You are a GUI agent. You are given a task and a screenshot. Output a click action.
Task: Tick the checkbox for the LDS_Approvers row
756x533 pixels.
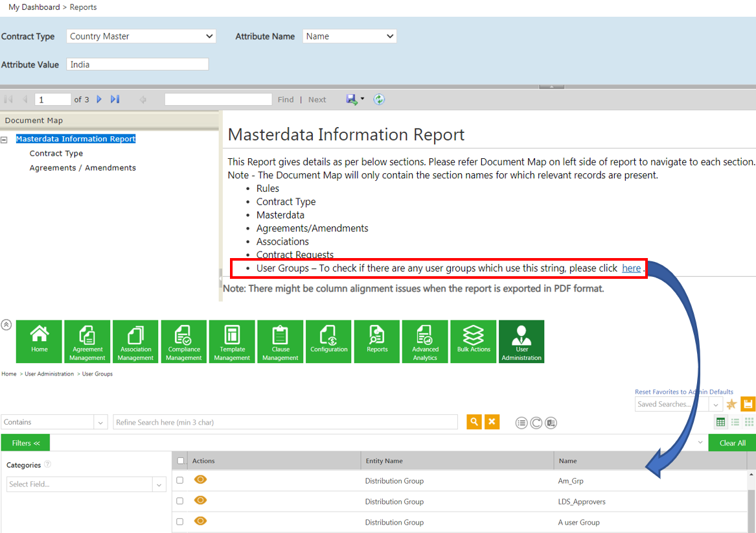click(x=180, y=501)
